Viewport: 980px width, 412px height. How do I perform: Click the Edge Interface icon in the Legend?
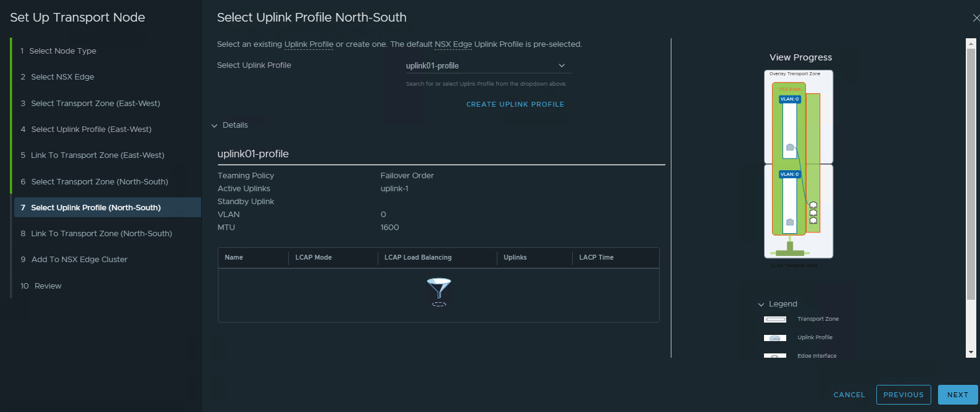[x=775, y=355]
